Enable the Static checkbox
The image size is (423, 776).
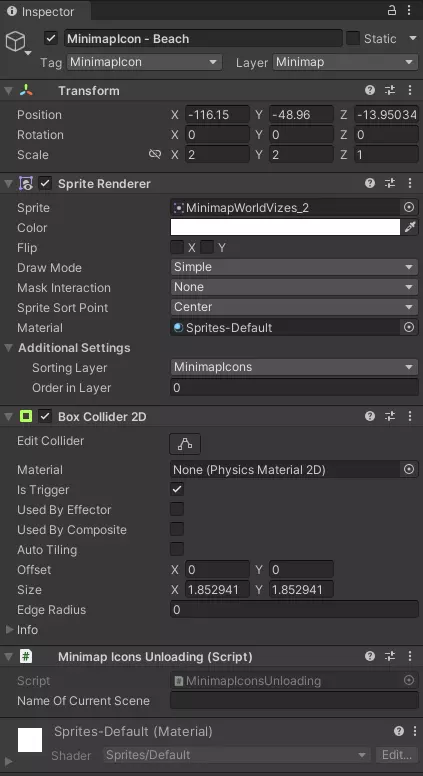(x=353, y=38)
